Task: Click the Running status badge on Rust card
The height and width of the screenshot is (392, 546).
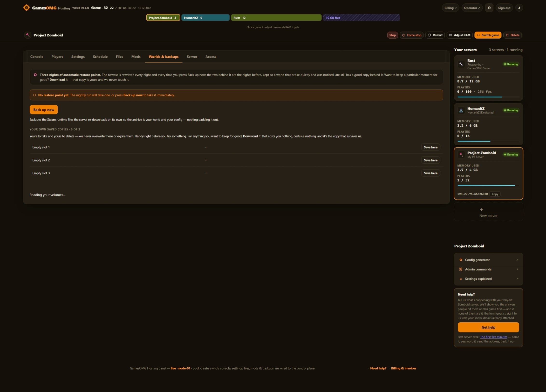Action: coord(511,64)
